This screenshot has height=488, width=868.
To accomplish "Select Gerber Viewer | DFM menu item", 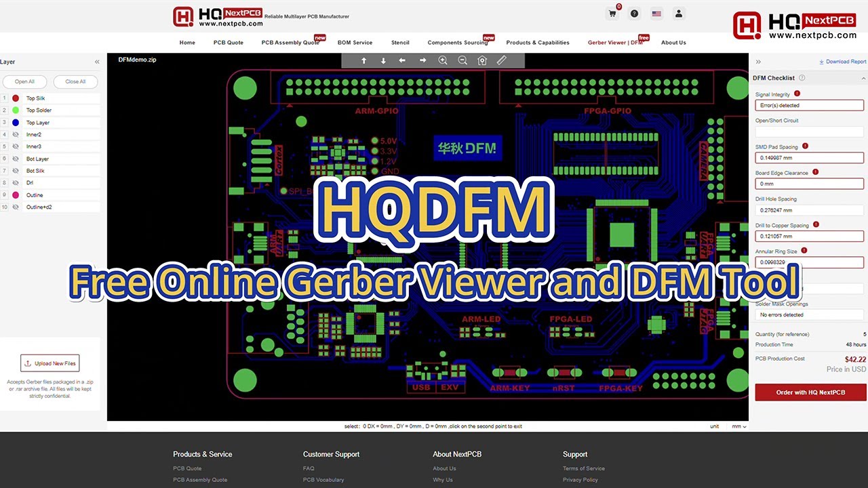I will [x=615, y=43].
